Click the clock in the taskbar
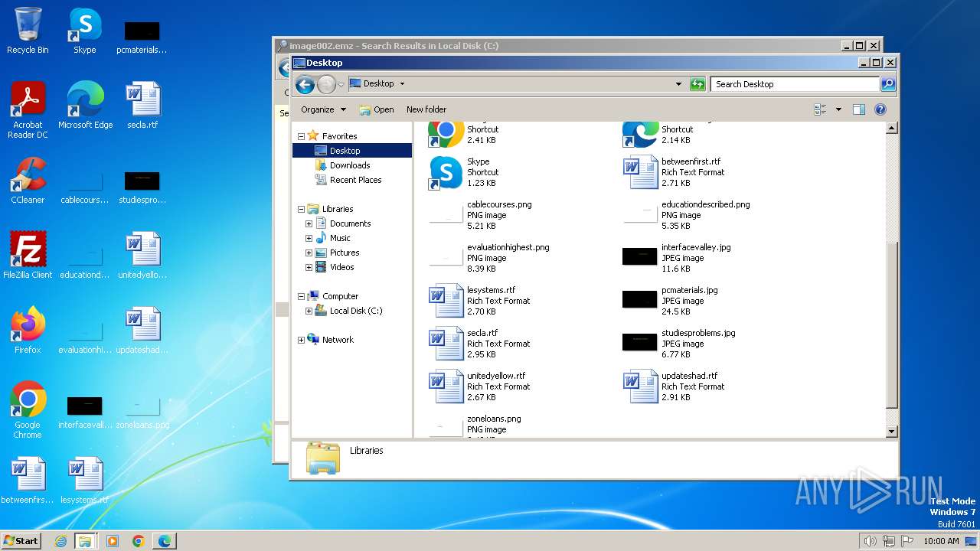Viewport: 980px width, 551px height. (x=941, y=541)
